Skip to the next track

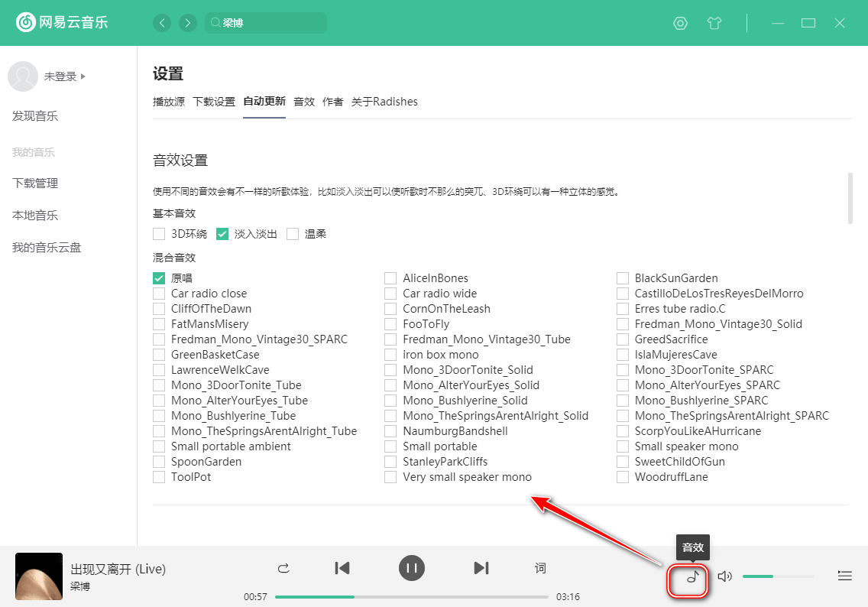click(x=481, y=568)
